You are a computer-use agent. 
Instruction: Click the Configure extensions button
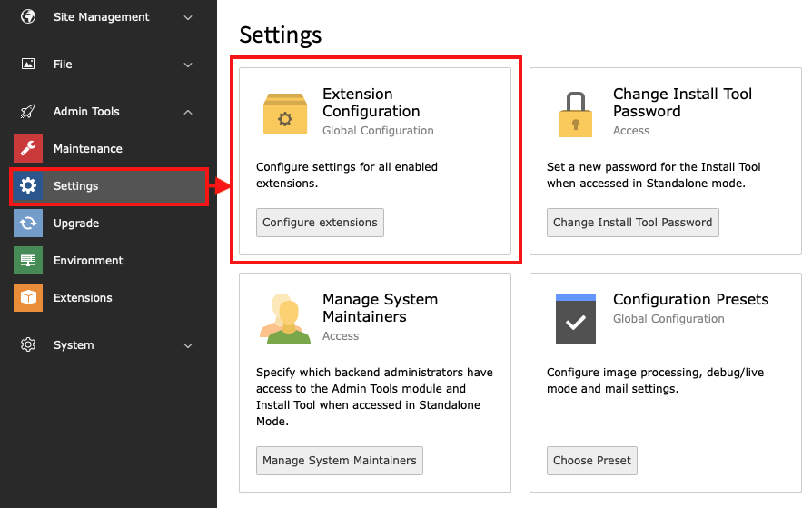[x=320, y=223]
